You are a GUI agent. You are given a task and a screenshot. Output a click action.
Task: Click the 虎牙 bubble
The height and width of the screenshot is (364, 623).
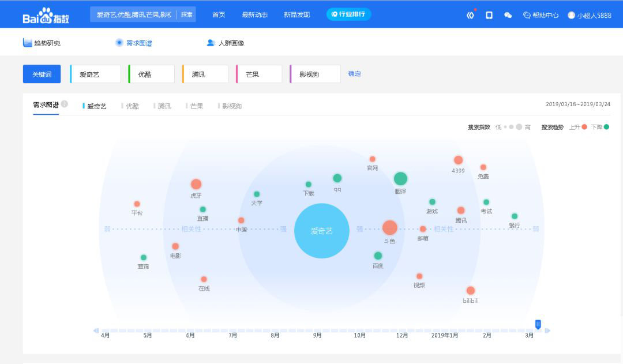tap(196, 185)
